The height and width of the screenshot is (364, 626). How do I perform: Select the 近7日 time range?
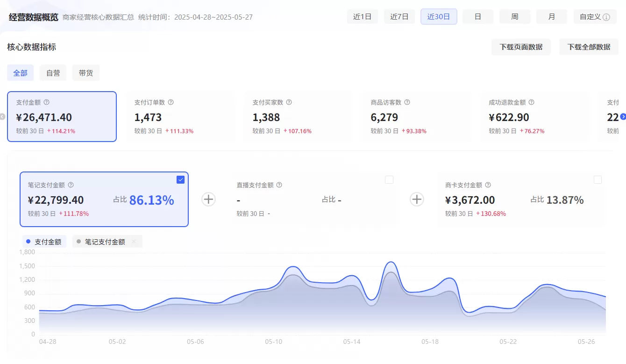[x=399, y=16]
